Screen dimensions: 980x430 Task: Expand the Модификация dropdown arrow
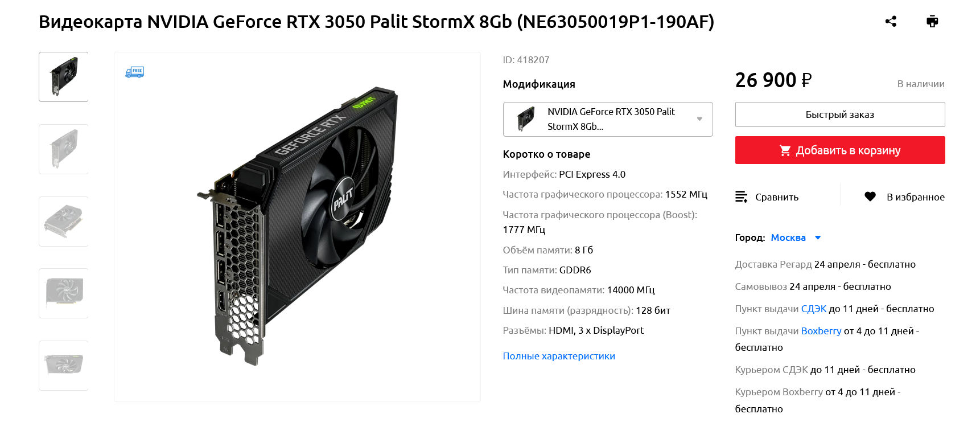699,119
